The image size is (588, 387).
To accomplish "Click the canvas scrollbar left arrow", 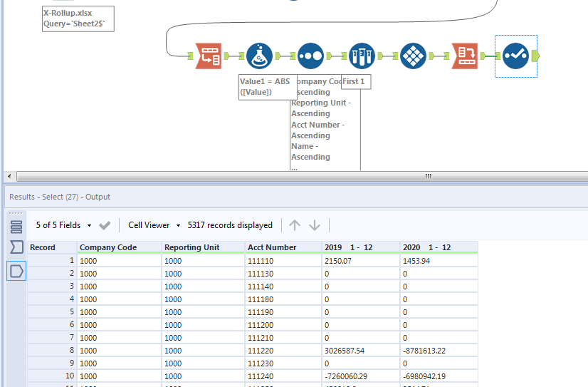I will click(x=9, y=176).
